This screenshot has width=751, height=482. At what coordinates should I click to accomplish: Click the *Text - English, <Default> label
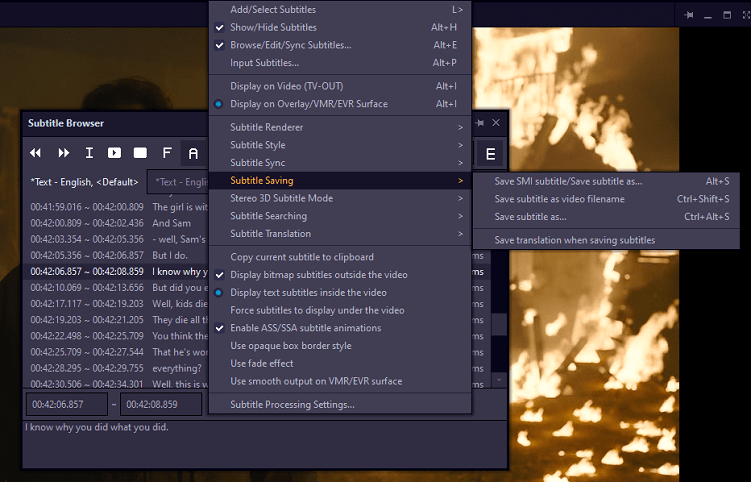(84, 182)
